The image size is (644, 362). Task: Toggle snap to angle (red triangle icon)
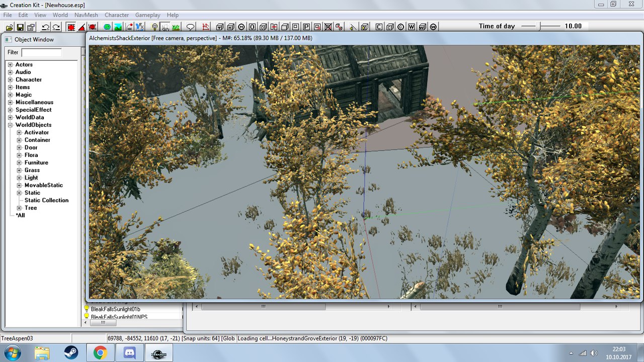click(82, 27)
